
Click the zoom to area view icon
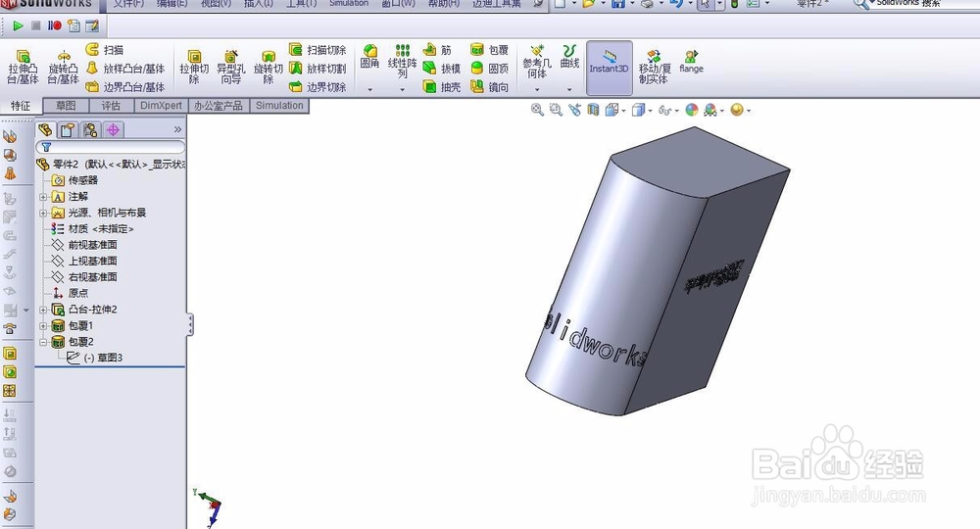click(556, 110)
